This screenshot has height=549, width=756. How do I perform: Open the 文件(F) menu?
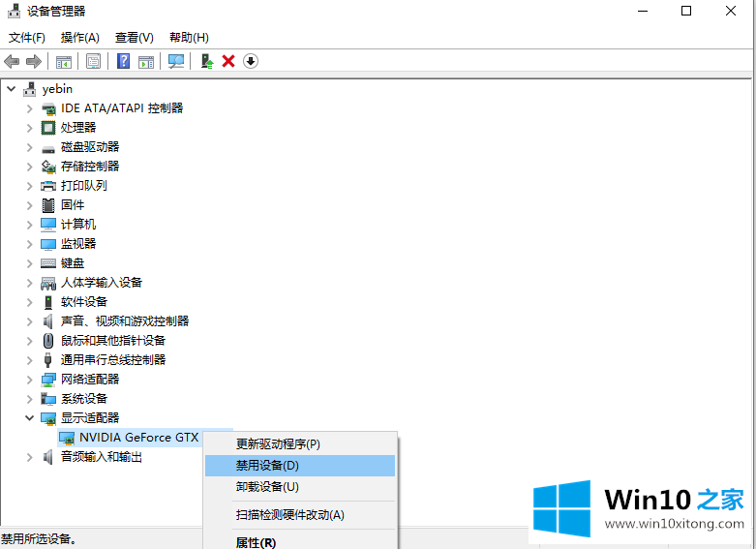[27, 38]
